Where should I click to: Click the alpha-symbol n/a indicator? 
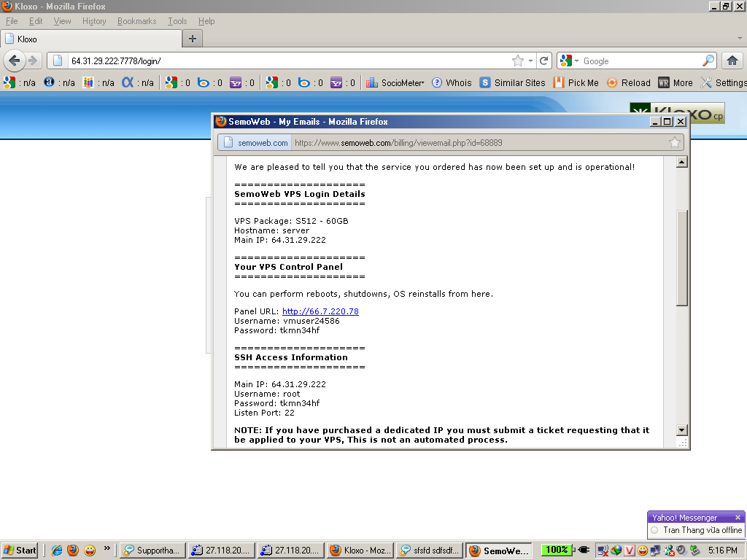138,83
